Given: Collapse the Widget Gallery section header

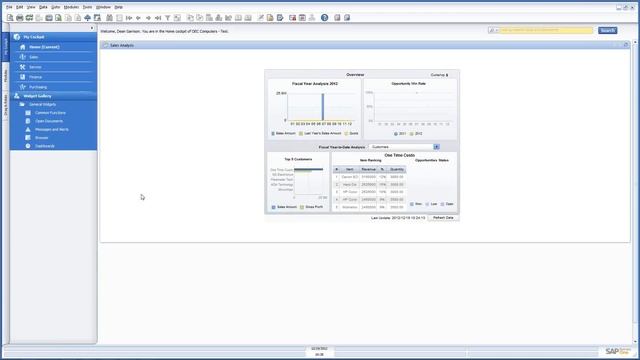Looking at the screenshot, I should 53,96.
